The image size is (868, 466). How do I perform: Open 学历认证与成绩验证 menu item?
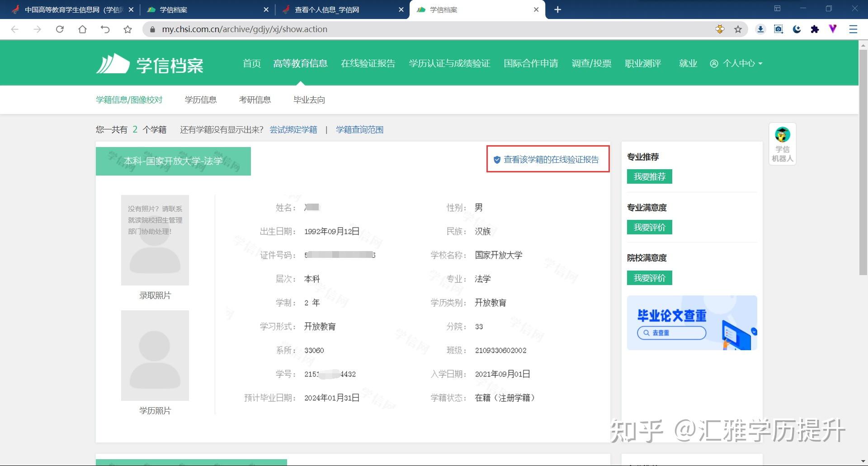pos(449,63)
